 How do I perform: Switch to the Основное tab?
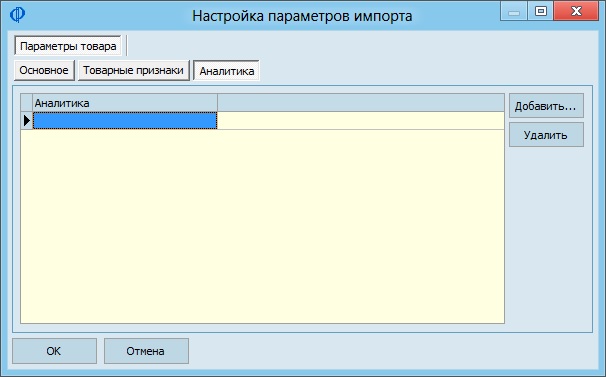pyautogui.click(x=44, y=70)
